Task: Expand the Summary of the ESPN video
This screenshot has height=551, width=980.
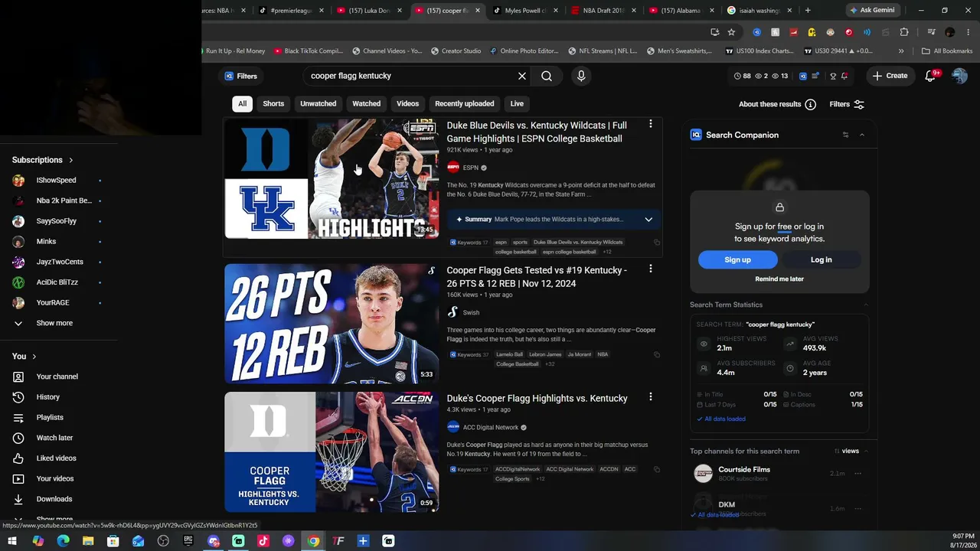Action: click(648, 220)
